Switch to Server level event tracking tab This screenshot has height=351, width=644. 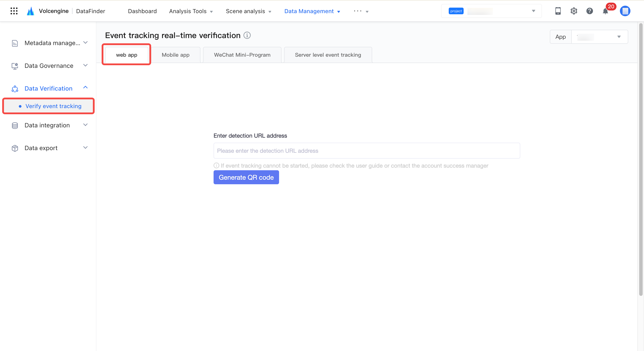pyautogui.click(x=328, y=55)
